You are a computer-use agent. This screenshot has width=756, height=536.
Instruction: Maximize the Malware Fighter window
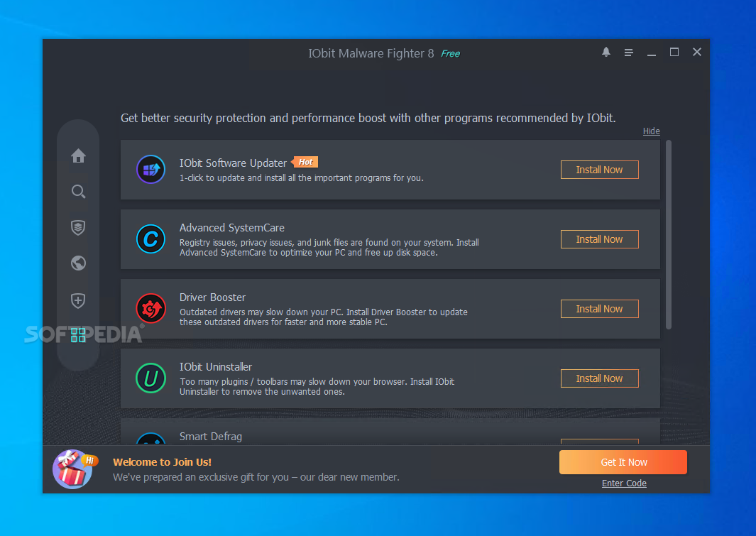pos(674,52)
